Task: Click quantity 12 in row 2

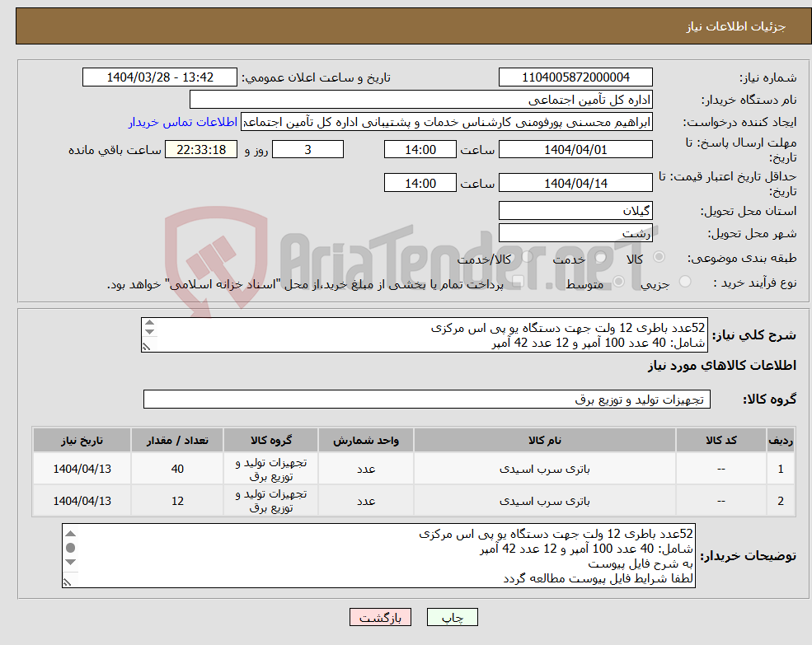Action: 177,501
